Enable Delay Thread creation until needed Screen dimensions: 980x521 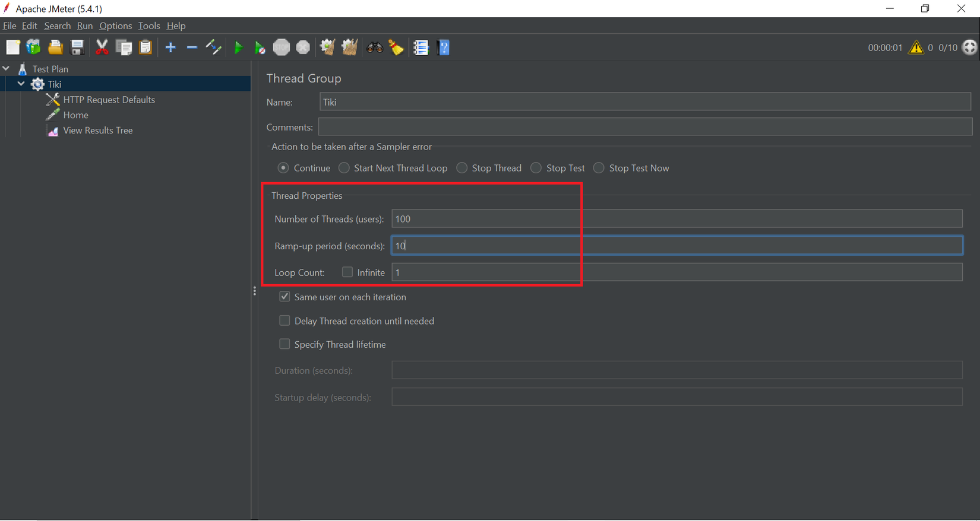point(284,320)
